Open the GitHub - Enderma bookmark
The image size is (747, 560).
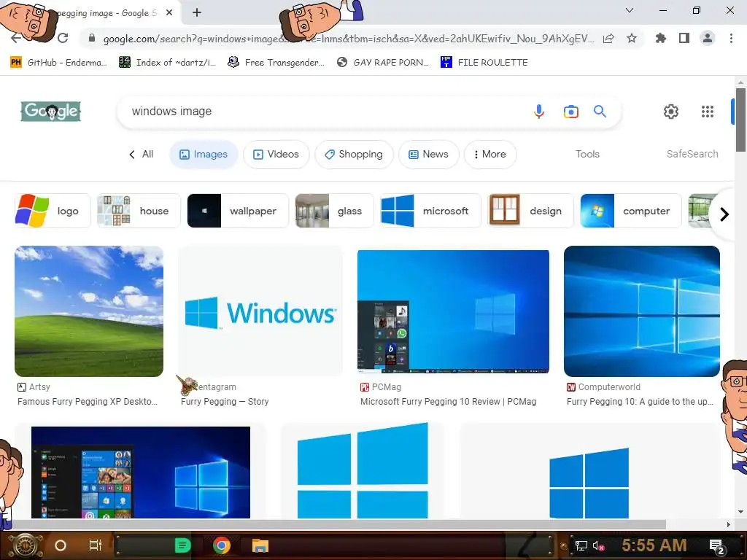(x=58, y=63)
